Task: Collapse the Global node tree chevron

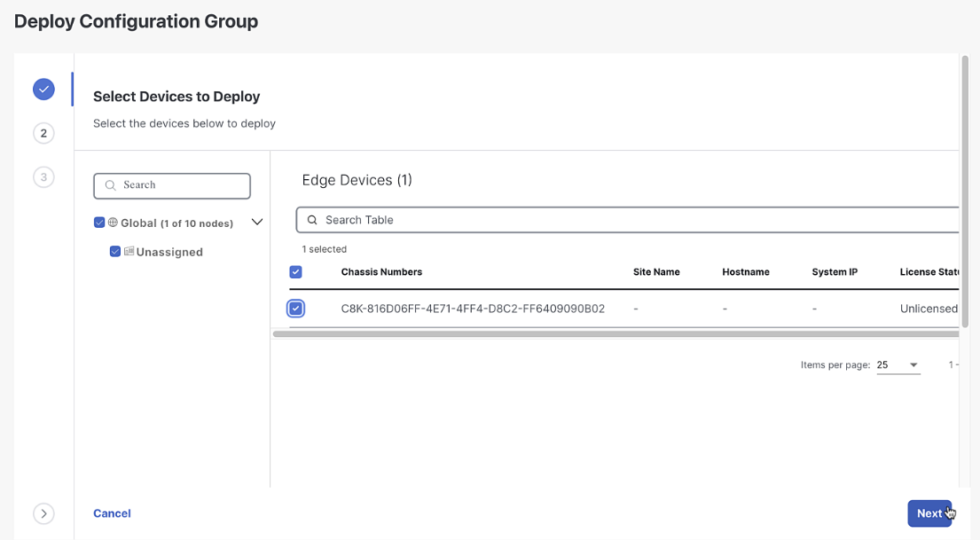Action: point(257,222)
